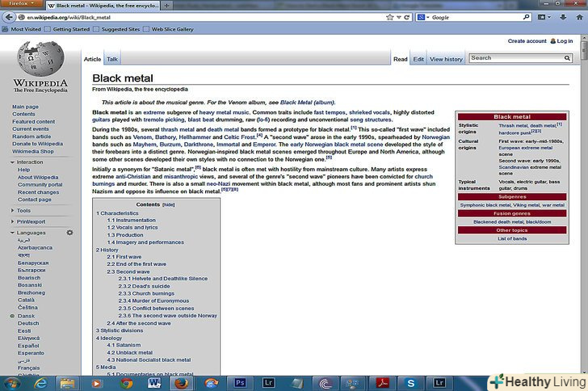The height and width of the screenshot is (391, 588).
Task: Click the Languages settings gear icon
Action: pyautogui.click(x=69, y=233)
